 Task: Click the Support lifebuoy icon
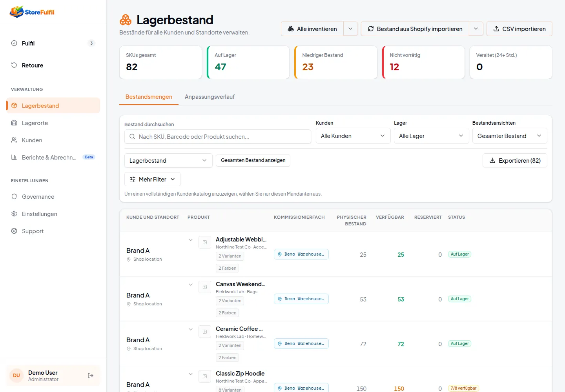[14, 231]
